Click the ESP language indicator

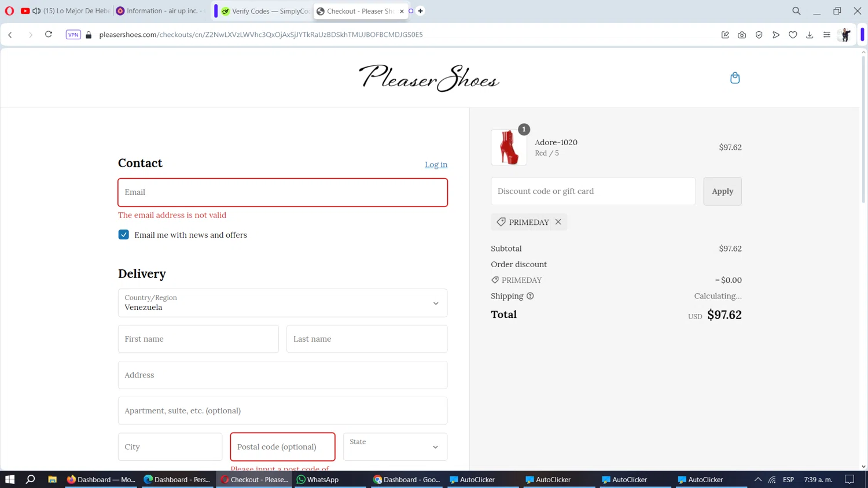(788, 479)
